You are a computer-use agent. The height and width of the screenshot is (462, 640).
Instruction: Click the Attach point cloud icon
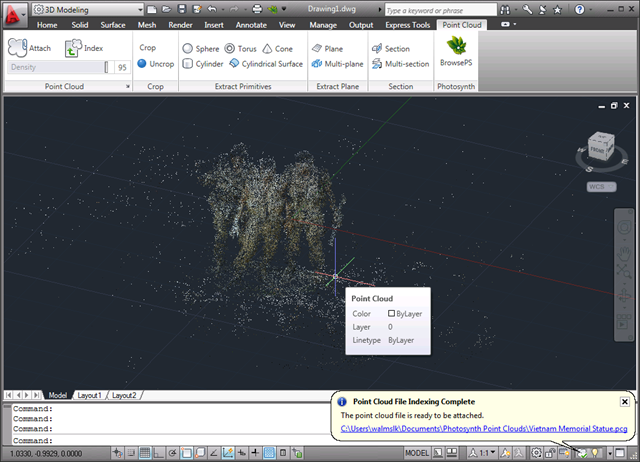[19, 48]
